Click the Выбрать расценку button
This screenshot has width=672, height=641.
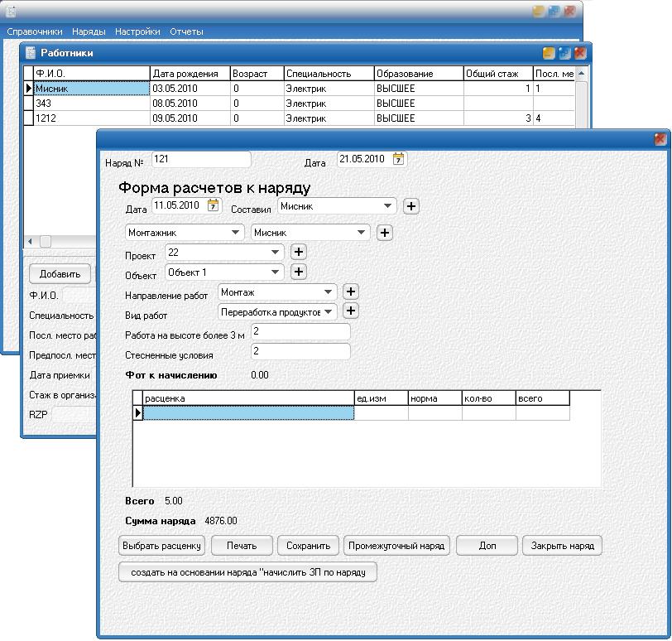162,546
